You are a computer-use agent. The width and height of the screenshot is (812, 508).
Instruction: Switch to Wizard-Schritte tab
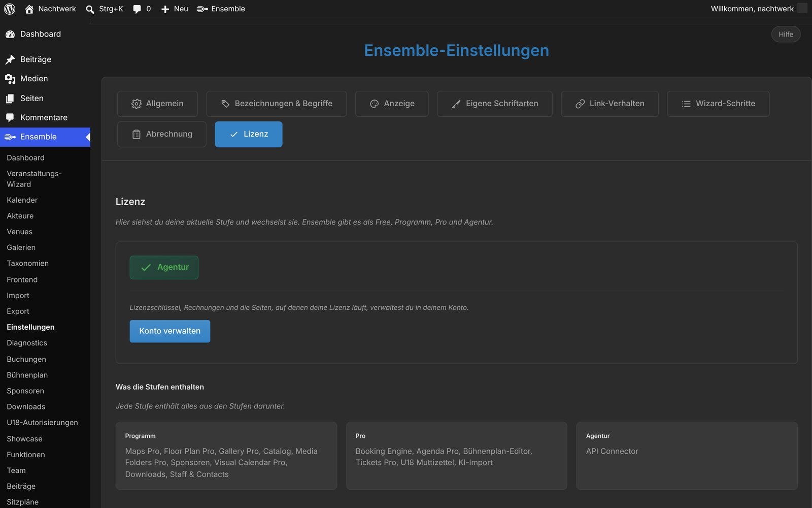(718, 104)
